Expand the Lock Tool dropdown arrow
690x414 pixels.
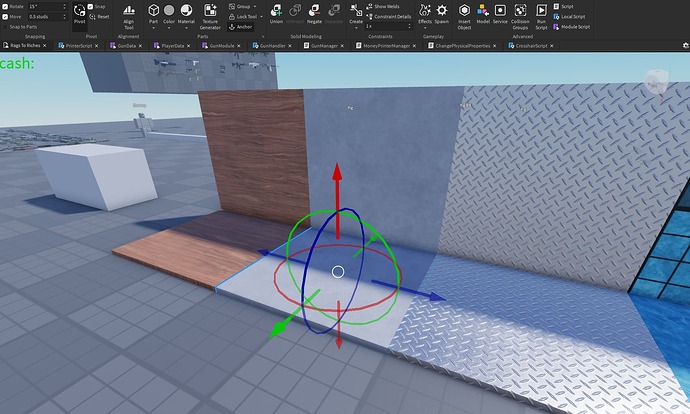(x=261, y=17)
